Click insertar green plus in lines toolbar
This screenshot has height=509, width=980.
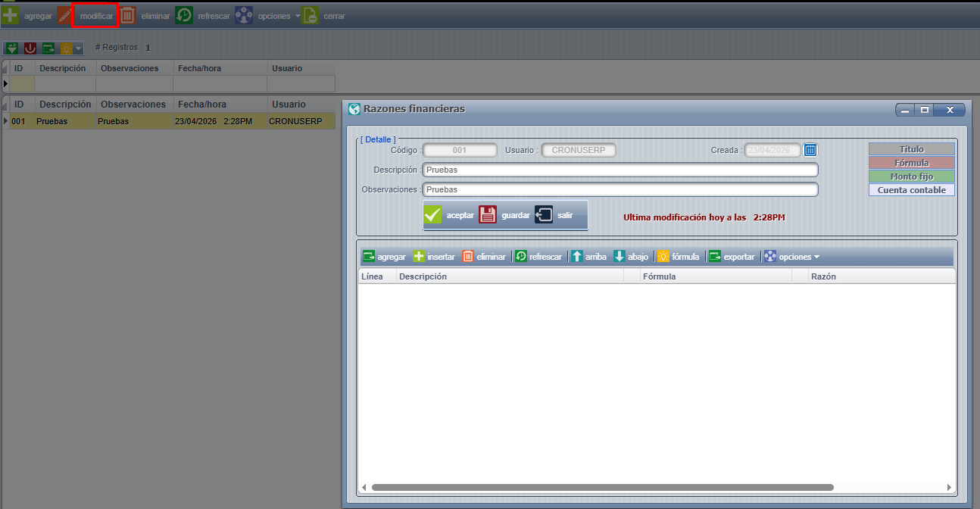coord(434,257)
